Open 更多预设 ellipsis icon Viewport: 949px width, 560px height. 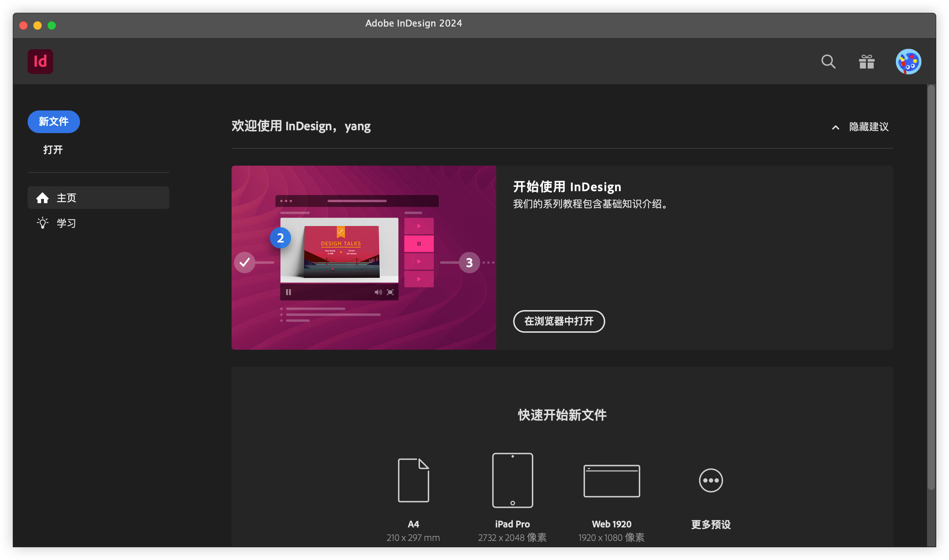(710, 480)
